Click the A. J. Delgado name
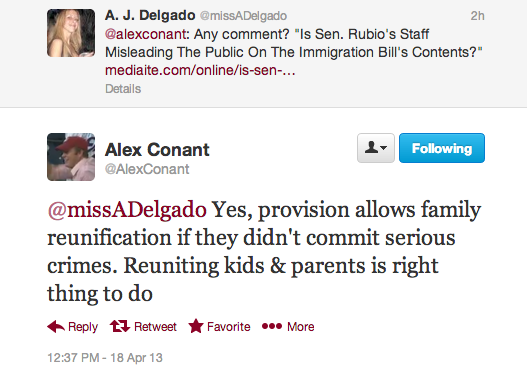Image resolution: width=527 pixels, height=392 pixels. [150, 15]
